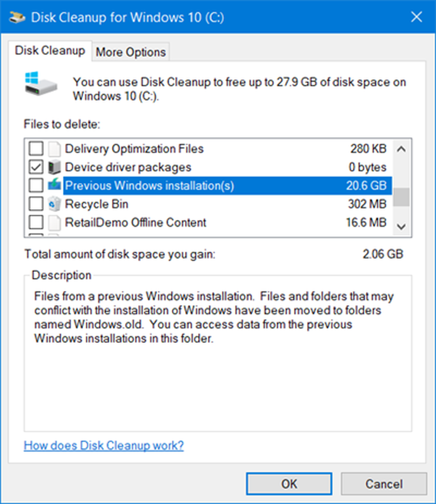Dismiss the dialog with Cancel
Image resolution: width=436 pixels, height=504 pixels.
tap(384, 484)
